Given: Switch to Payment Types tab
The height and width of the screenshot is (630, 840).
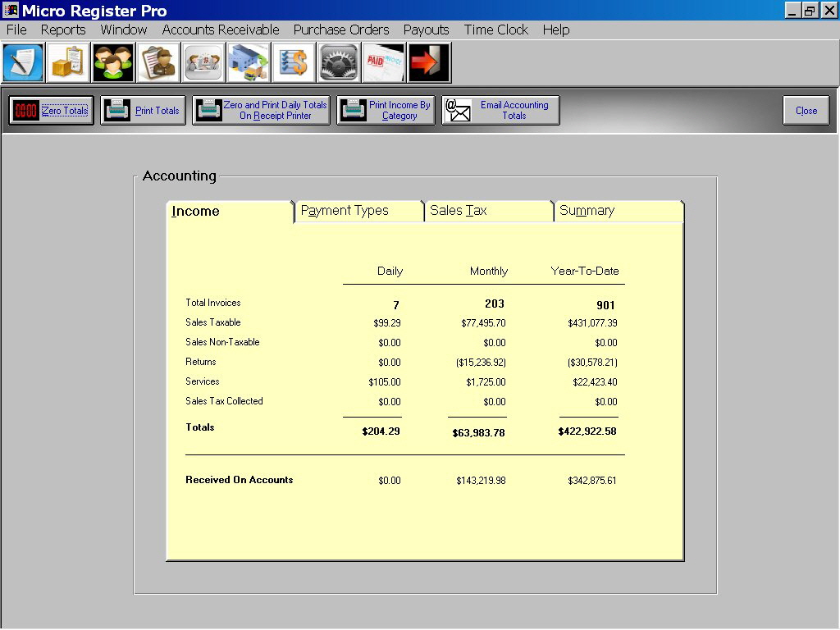Looking at the screenshot, I should [359, 211].
